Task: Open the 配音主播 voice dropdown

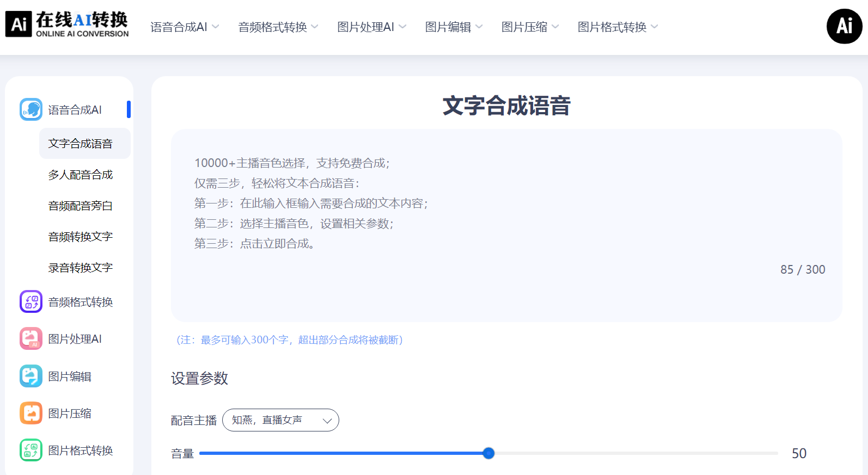Action: point(280,420)
